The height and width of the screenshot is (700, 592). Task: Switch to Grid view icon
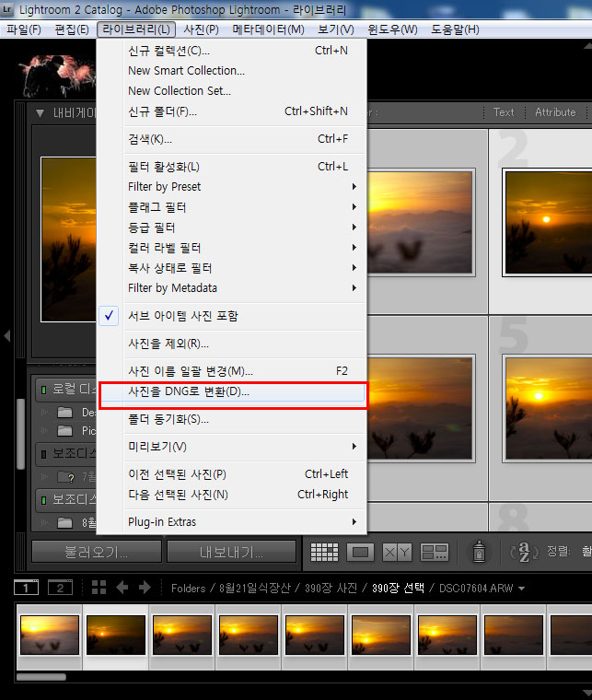click(324, 552)
